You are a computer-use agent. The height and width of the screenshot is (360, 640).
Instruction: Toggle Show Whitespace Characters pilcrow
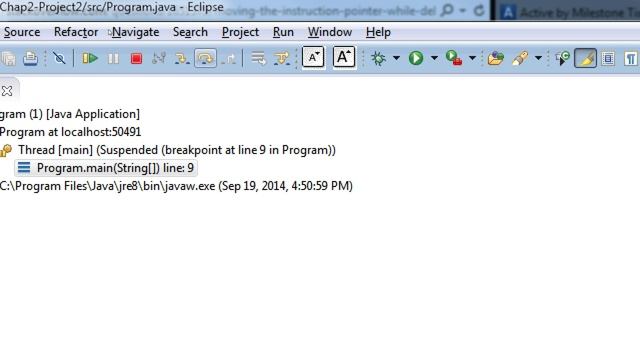point(631,59)
